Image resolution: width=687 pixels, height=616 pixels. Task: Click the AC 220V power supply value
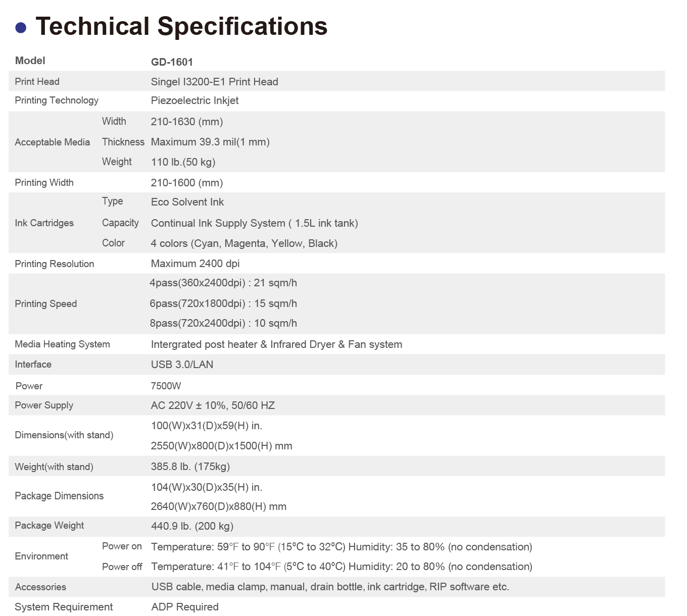213,405
